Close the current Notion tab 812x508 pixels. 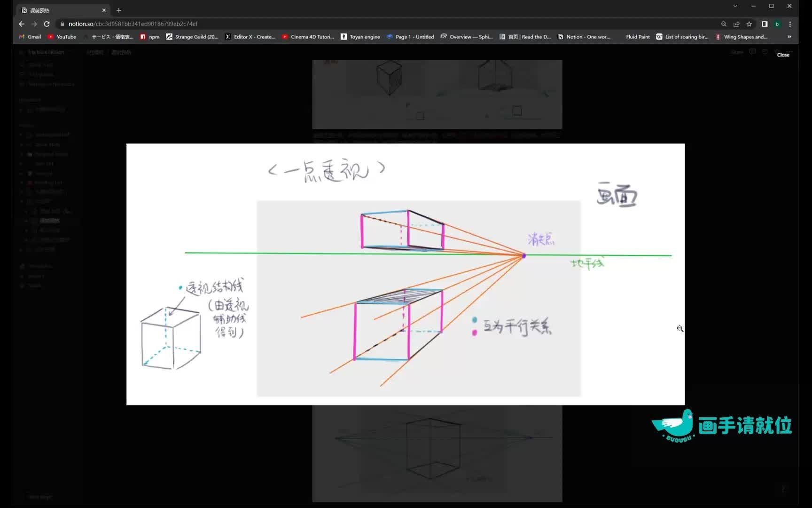[104, 10]
